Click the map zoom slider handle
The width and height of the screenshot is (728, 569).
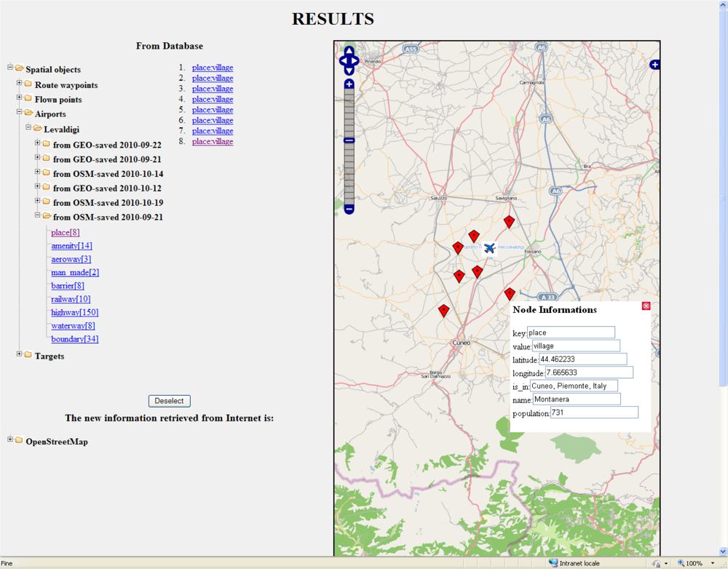pos(349,140)
